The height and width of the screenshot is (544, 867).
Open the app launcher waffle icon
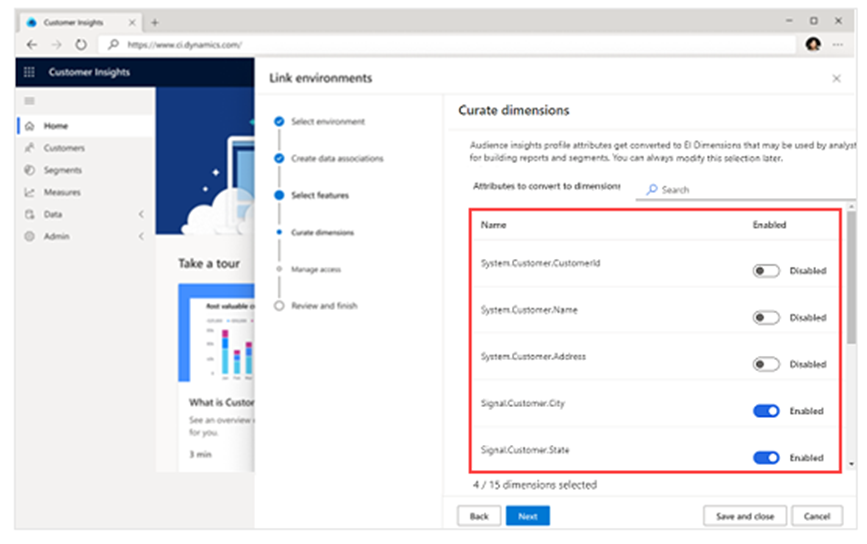[x=29, y=72]
